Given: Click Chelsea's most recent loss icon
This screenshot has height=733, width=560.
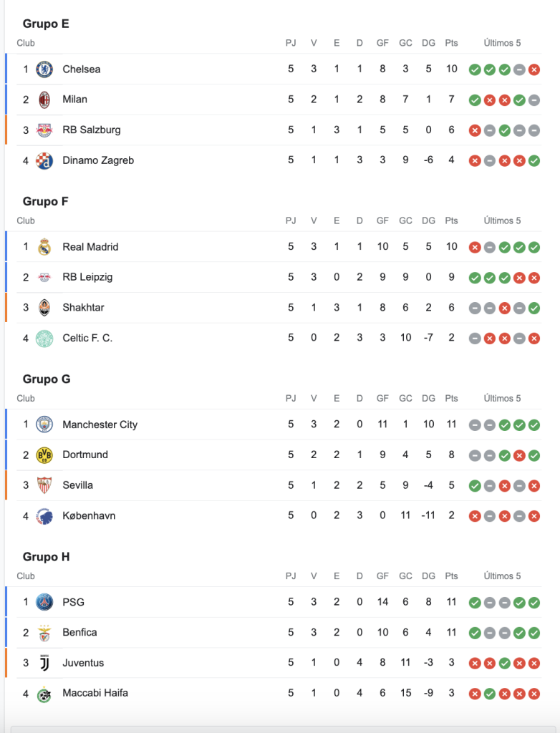Looking at the screenshot, I should 534,69.
